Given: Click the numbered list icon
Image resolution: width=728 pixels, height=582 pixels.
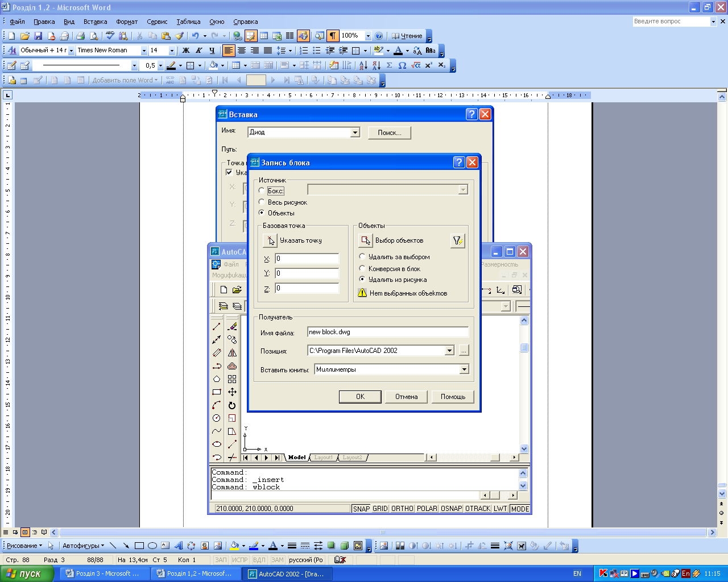Looking at the screenshot, I should 304,51.
